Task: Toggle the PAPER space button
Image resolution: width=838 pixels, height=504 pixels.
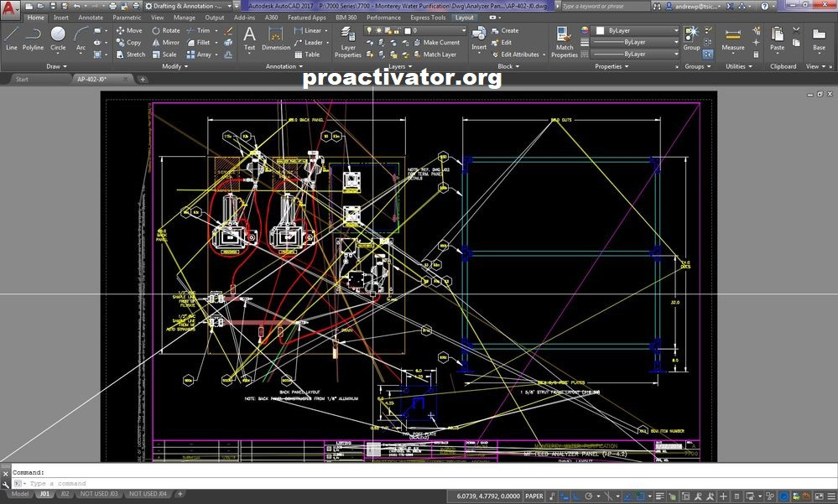Action: pos(534,496)
